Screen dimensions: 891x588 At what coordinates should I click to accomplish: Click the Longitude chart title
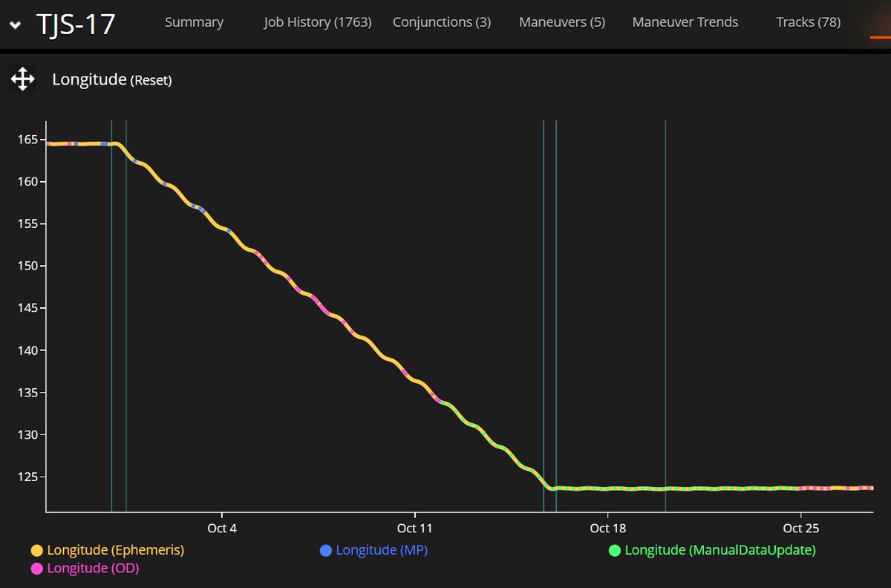tap(89, 79)
